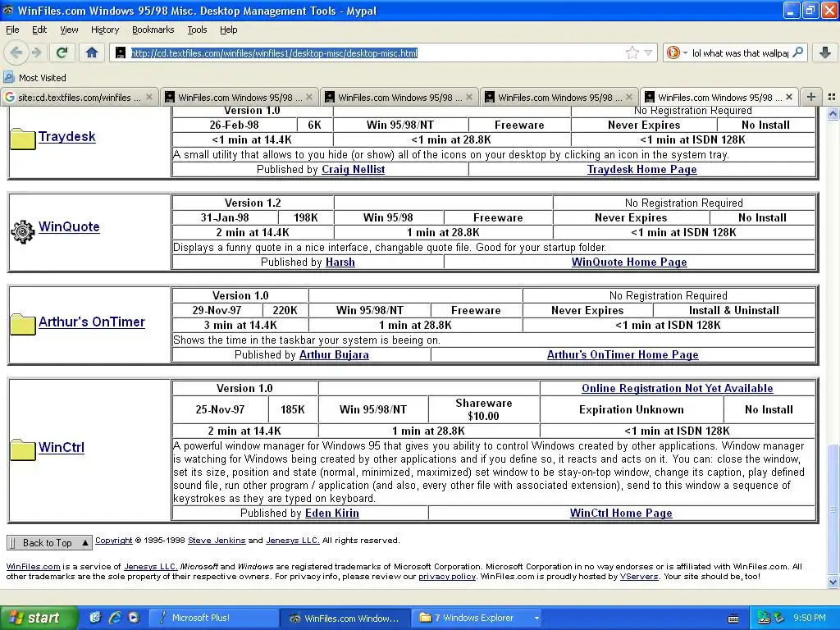Switch to Microsoft Plus! taskbar button

pos(213,618)
